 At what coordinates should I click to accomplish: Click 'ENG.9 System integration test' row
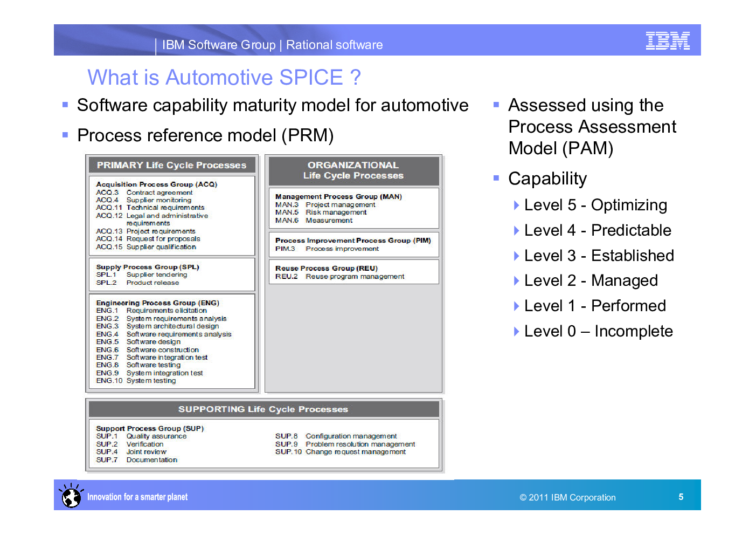tap(149, 373)
